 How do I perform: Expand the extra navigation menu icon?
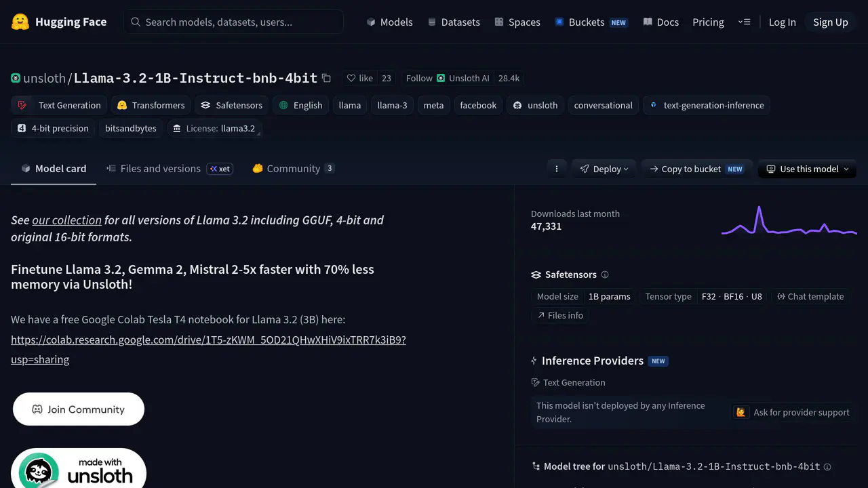(744, 22)
